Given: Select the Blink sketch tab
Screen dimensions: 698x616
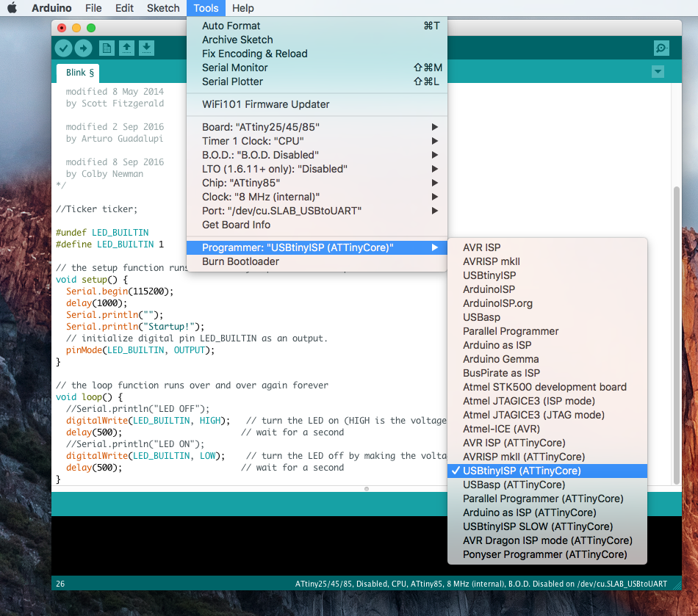Looking at the screenshot, I should tap(79, 73).
